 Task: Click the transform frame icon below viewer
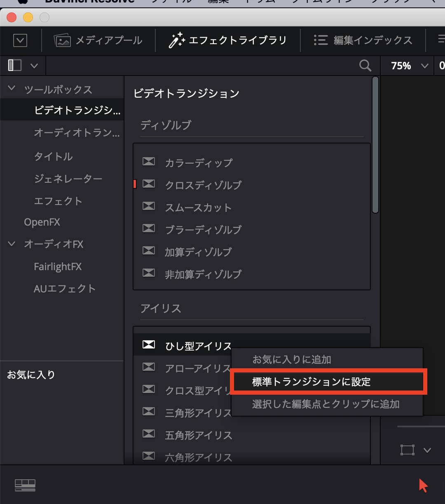[x=408, y=450]
